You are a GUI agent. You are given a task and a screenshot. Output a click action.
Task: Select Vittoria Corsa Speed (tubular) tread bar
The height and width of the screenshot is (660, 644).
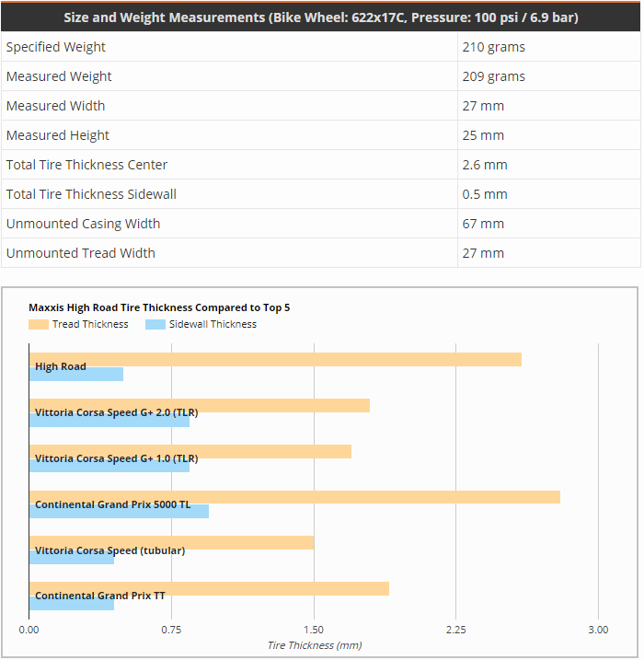[x=172, y=543]
